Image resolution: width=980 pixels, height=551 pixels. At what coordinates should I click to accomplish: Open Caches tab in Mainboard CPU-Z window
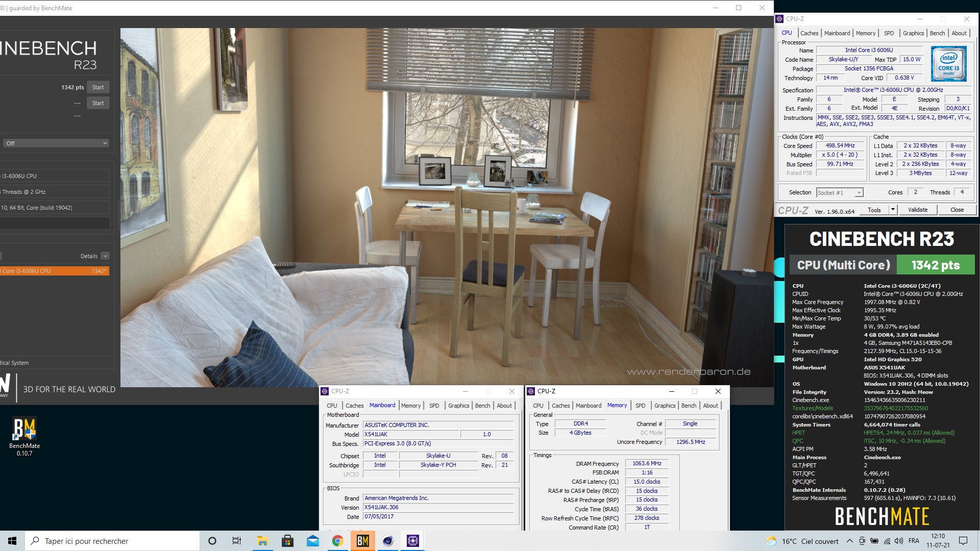354,406
